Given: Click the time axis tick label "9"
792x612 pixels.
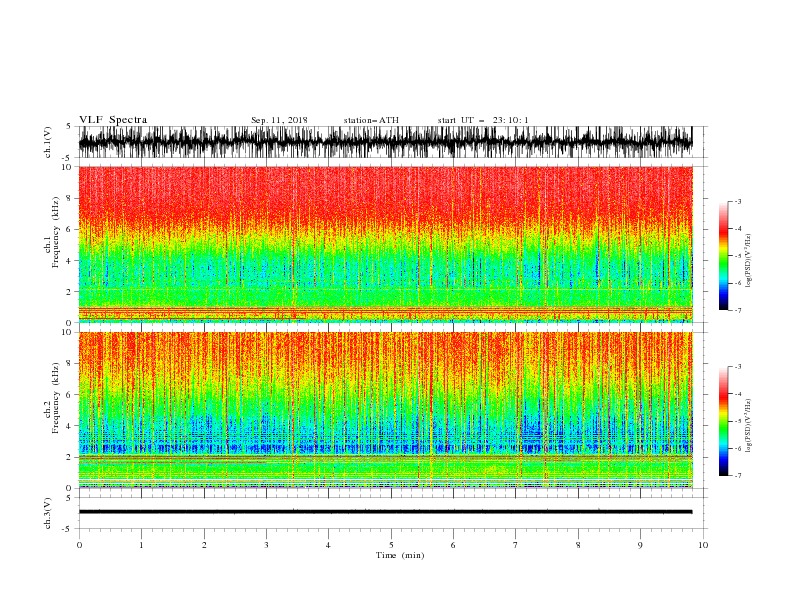Looking at the screenshot, I should pos(640,545).
